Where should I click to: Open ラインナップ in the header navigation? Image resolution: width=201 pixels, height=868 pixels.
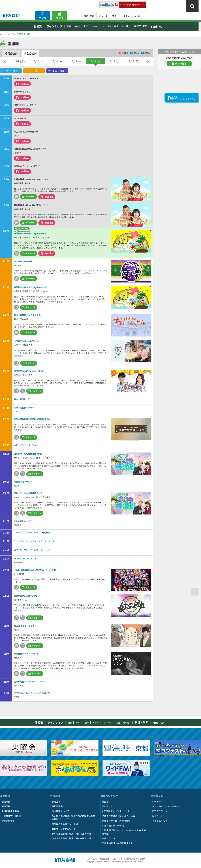(x=54, y=26)
